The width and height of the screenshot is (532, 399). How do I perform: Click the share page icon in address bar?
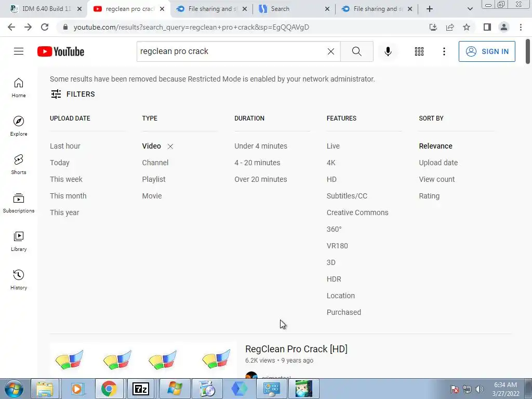(450, 27)
